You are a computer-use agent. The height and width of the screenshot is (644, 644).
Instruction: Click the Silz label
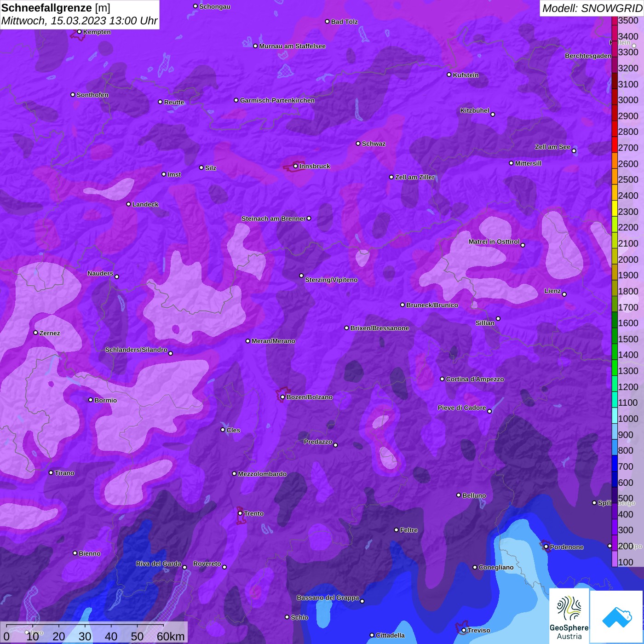pos(211,168)
